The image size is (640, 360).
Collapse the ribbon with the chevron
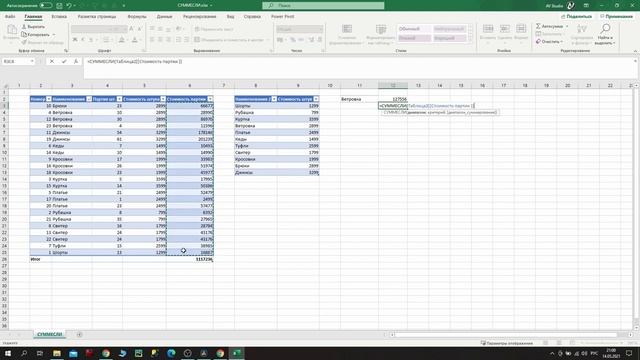tap(635, 51)
